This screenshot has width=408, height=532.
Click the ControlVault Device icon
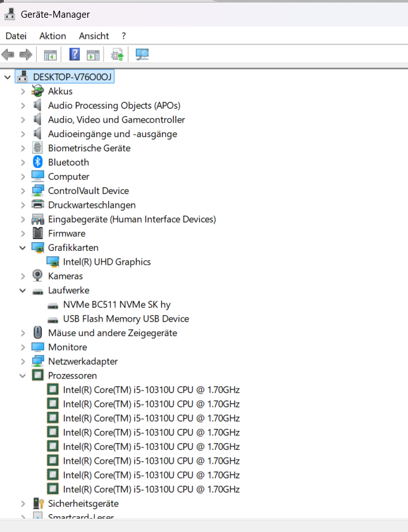pos(38,190)
